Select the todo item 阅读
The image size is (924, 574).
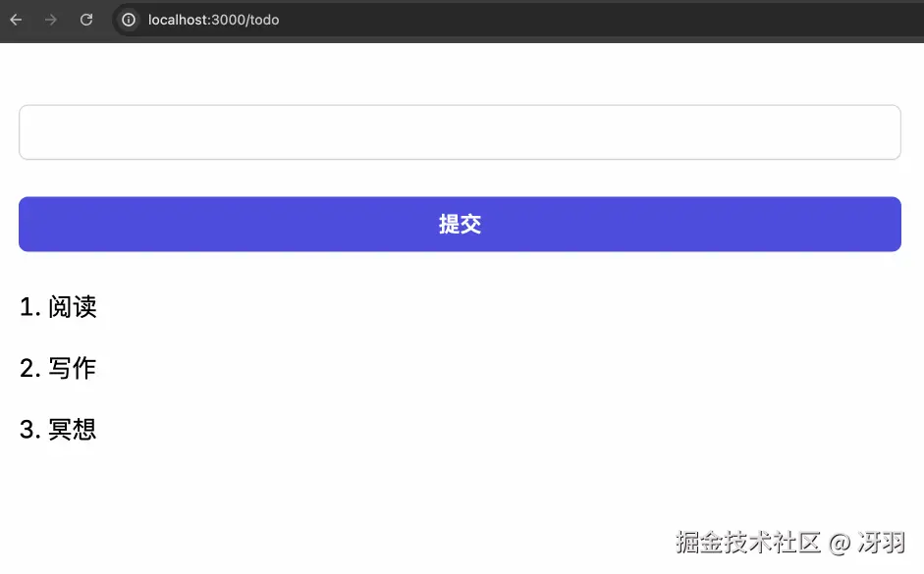pyautogui.click(x=73, y=307)
